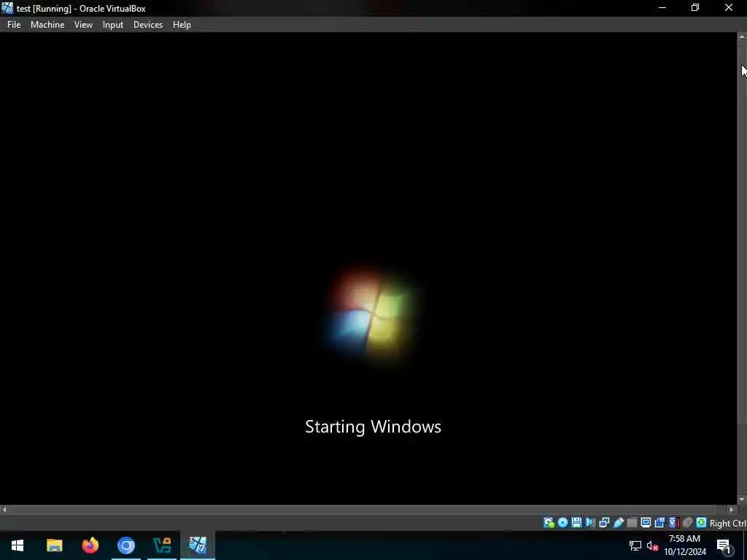Click the vertical scrollbar thumb
747x560 pixels.
point(742,232)
